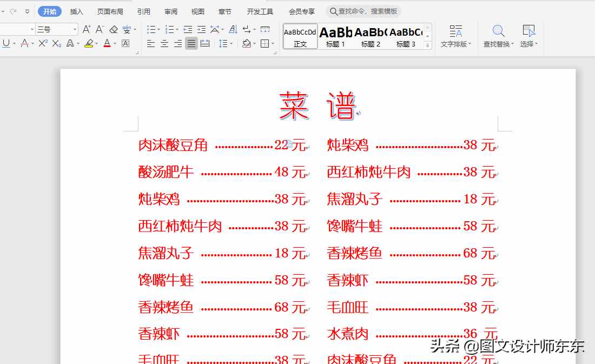Toggle justified alignment
Image resolution: width=595 pixels, height=364 pixels.
point(191,44)
